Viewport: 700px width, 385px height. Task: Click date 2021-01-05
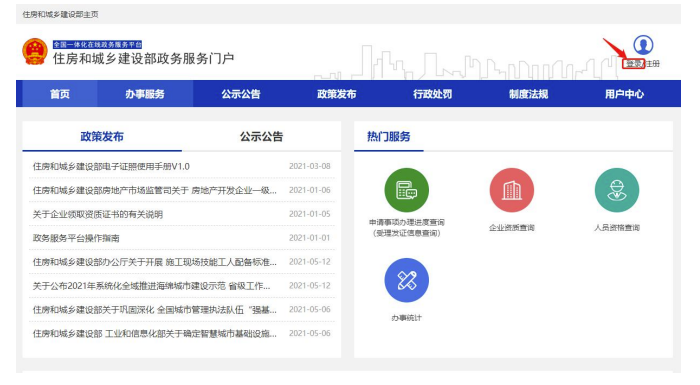tap(310, 214)
